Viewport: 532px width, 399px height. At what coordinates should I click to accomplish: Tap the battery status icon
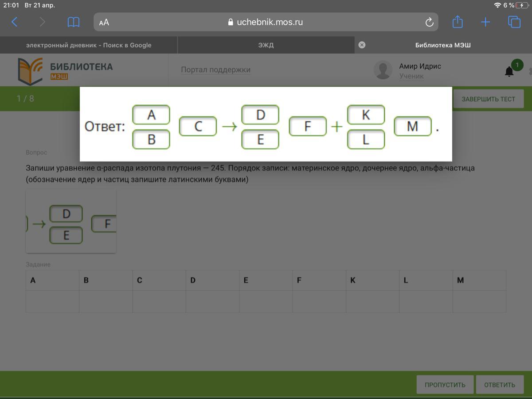tap(522, 5)
